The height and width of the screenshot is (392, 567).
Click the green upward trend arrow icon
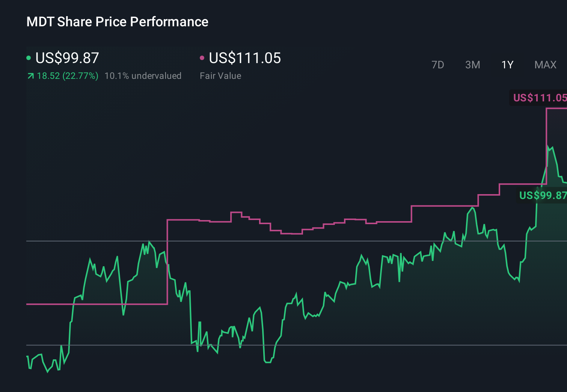(30, 76)
